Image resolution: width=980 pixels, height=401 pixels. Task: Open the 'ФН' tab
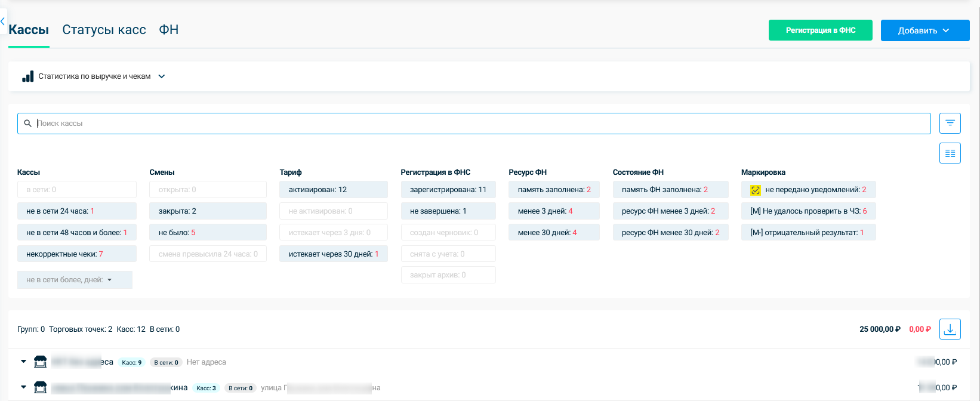(x=168, y=30)
